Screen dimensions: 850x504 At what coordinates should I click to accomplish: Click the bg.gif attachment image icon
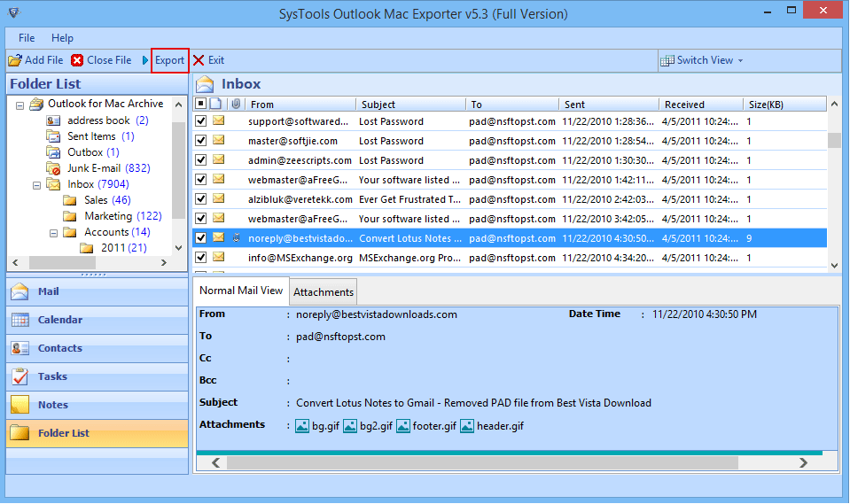click(302, 427)
